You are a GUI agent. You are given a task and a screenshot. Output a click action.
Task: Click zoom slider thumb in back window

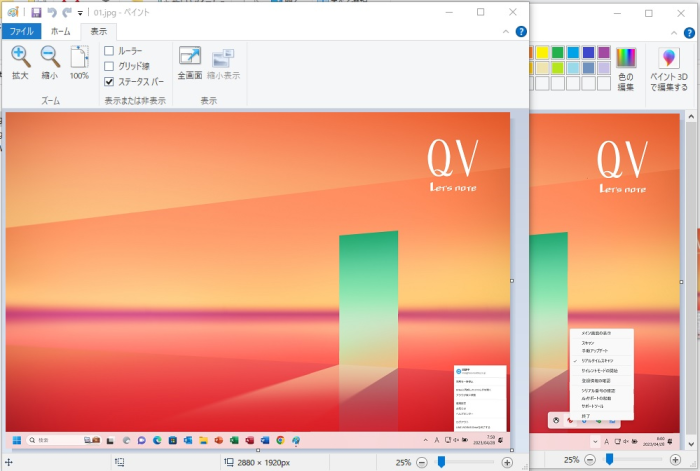pyautogui.click(x=609, y=459)
